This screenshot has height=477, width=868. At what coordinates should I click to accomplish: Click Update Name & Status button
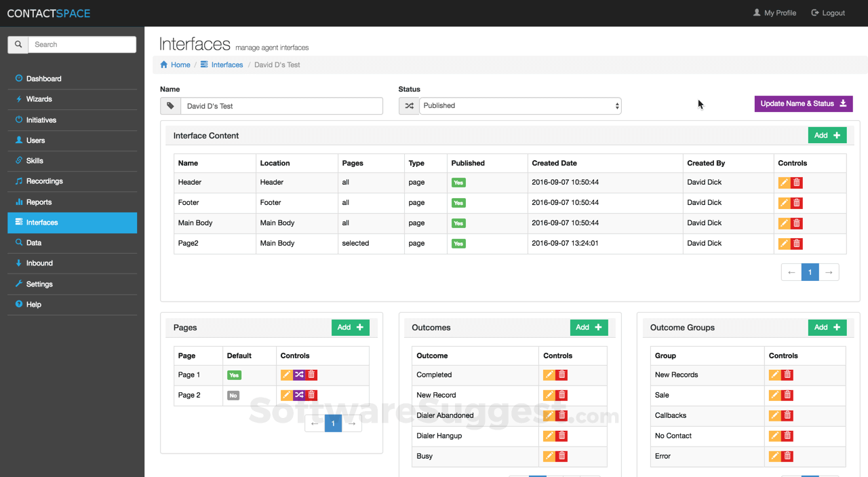(803, 104)
